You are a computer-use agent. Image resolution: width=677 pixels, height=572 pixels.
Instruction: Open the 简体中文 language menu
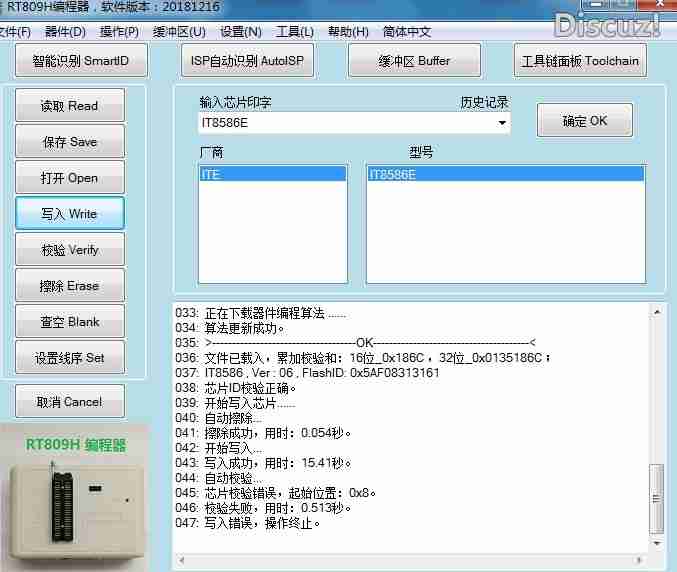(407, 32)
